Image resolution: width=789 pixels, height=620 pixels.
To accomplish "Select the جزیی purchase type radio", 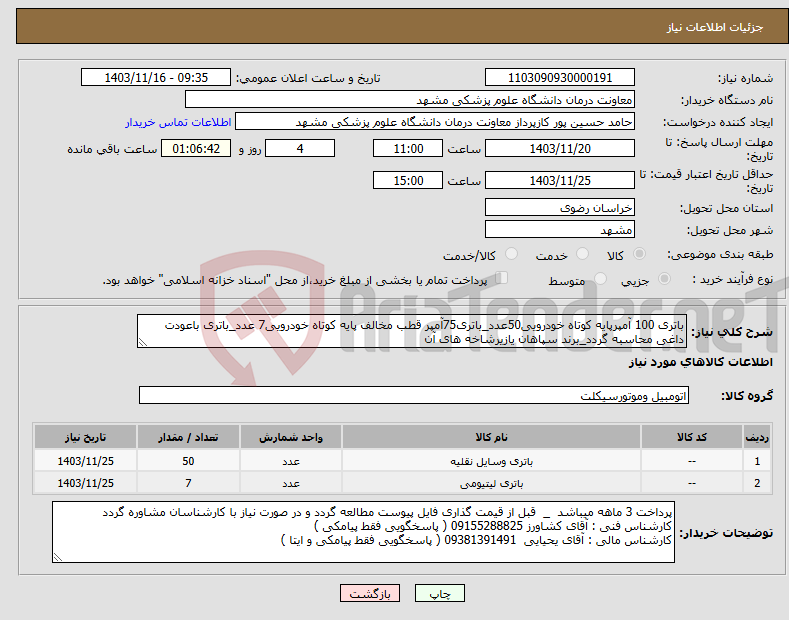I will click(664, 278).
